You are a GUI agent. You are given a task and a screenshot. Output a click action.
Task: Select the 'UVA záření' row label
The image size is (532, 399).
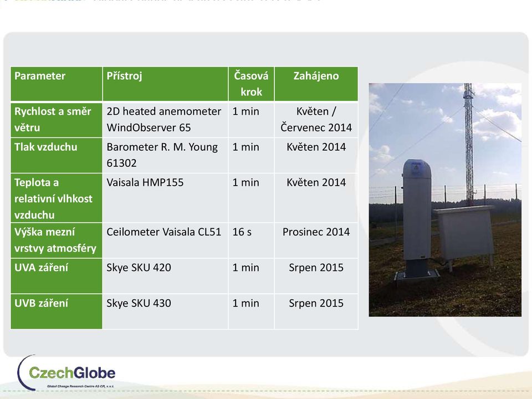point(57,276)
